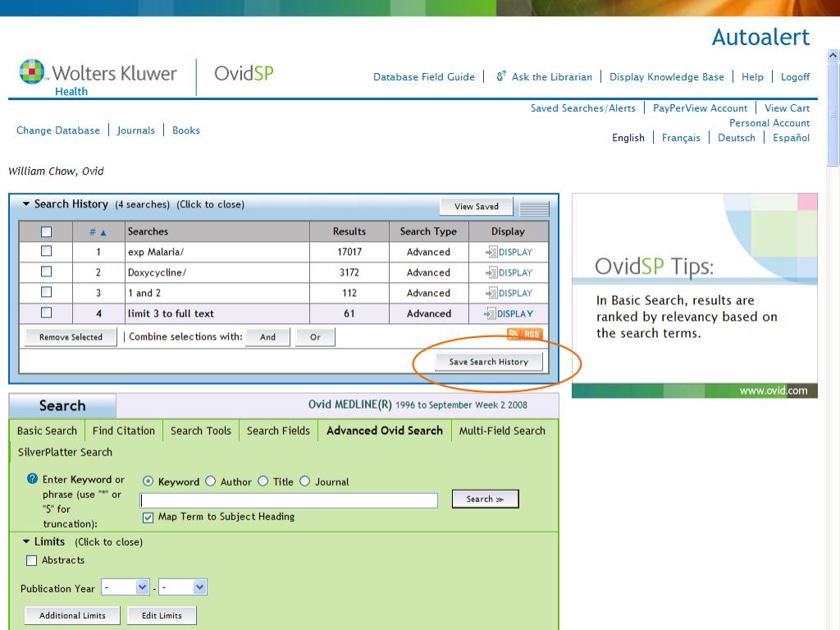
Task: Select the Journal radio button
Action: [305, 481]
